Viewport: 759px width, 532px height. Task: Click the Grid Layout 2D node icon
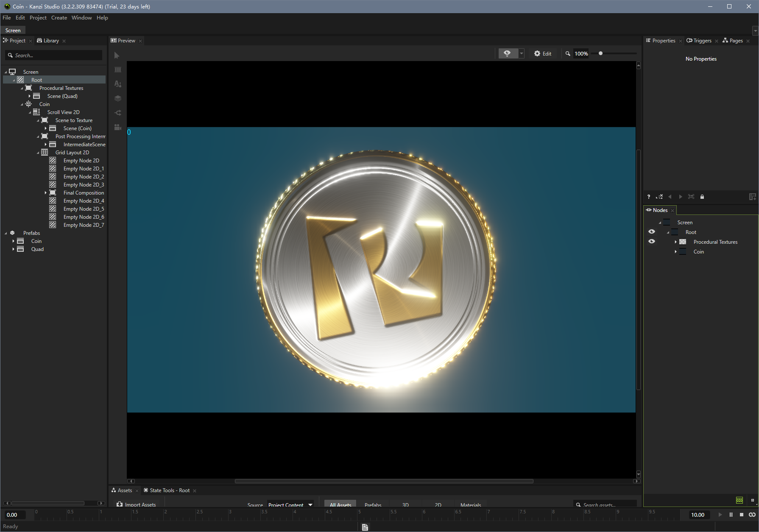(x=45, y=152)
